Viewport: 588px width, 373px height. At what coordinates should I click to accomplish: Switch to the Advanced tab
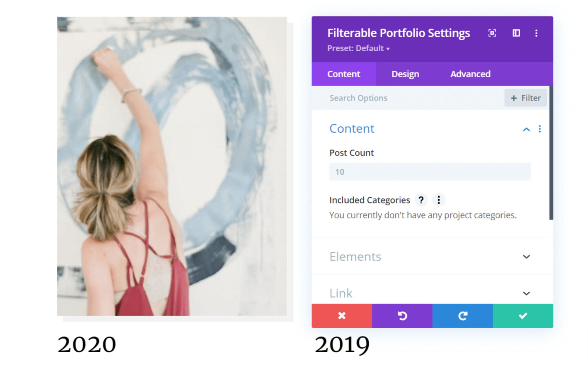pos(470,74)
